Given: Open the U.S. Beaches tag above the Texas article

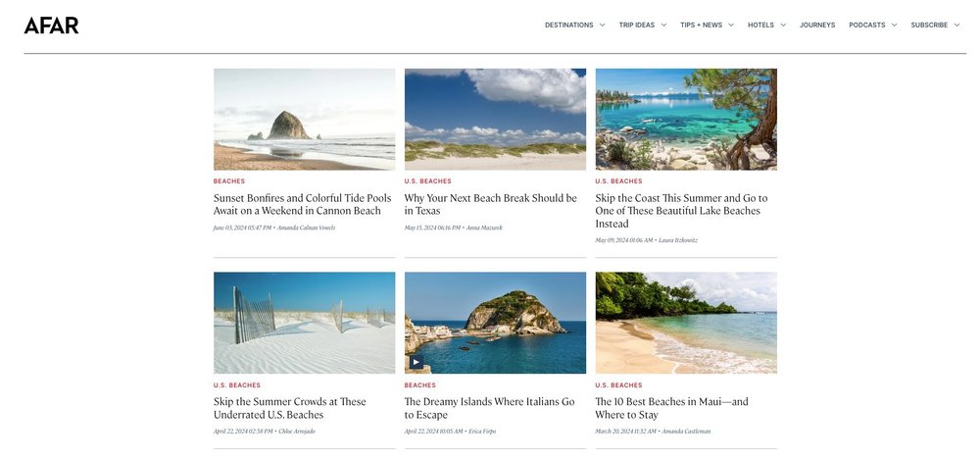Looking at the screenshot, I should coord(427,181).
